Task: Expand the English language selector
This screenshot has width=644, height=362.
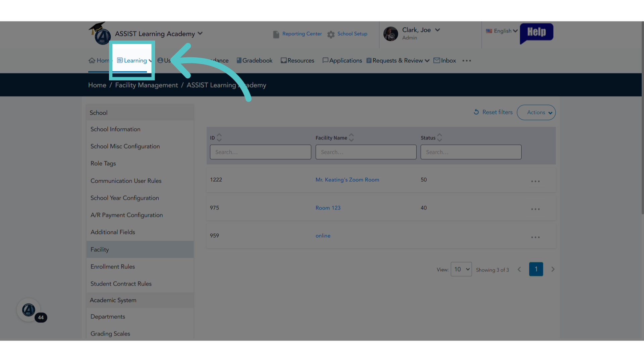Action: [502, 31]
